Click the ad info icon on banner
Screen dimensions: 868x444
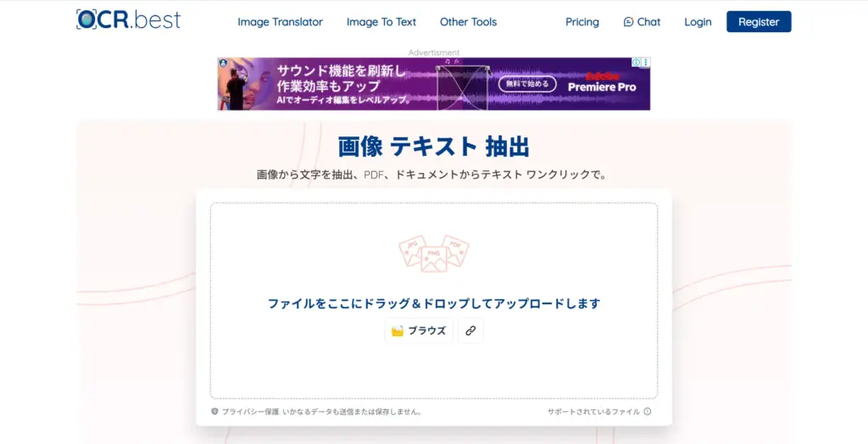point(637,63)
